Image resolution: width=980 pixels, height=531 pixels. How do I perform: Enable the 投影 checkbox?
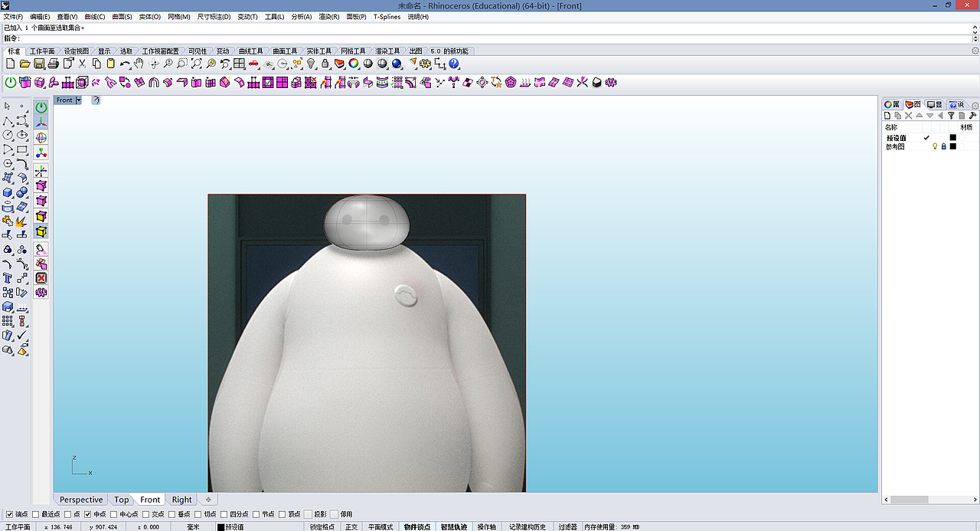pos(309,514)
